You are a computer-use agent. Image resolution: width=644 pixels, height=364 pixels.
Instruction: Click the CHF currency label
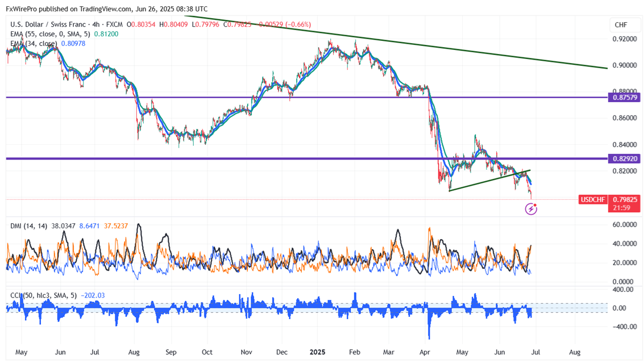[621, 25]
